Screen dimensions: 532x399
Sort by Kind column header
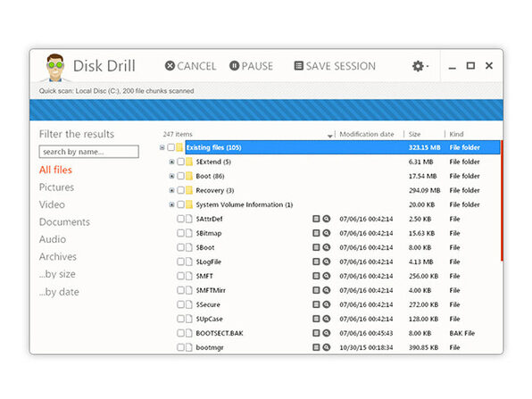click(x=456, y=135)
